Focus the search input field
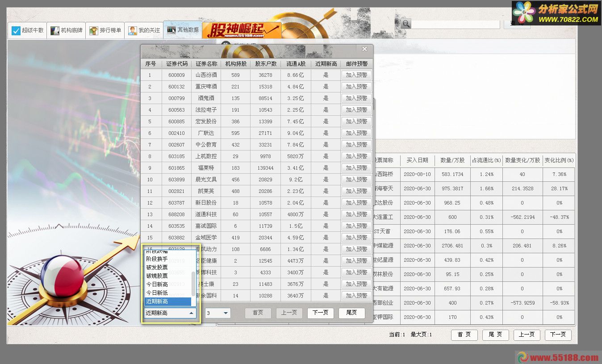 [x=455, y=24]
